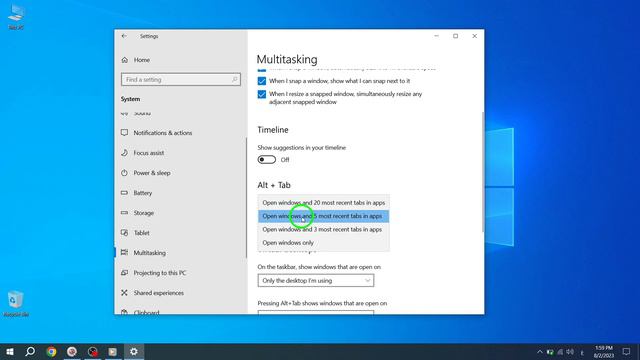
Task: Select the Power & sleep icon
Action: (124, 173)
